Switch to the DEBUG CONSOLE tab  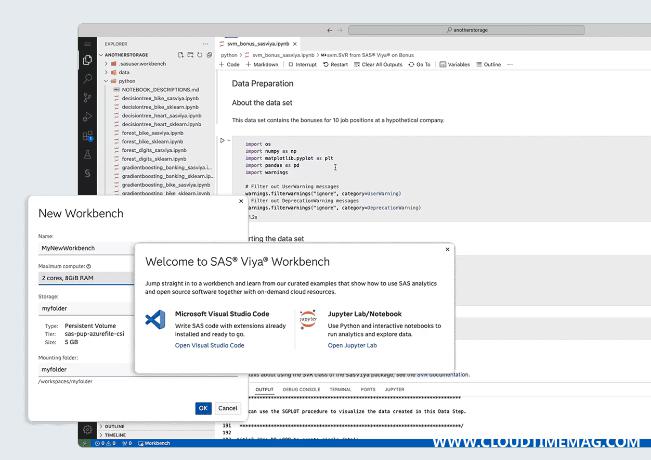301,389
